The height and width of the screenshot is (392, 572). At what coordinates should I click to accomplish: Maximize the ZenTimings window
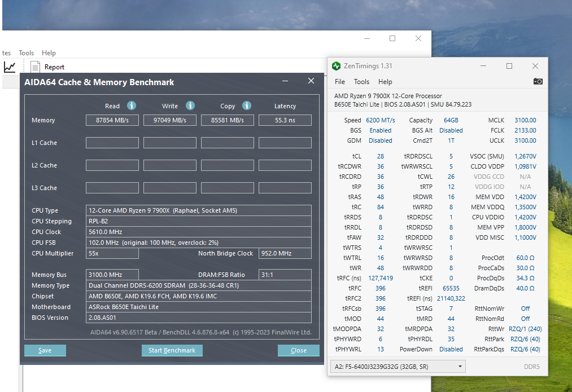pyautogui.click(x=509, y=66)
